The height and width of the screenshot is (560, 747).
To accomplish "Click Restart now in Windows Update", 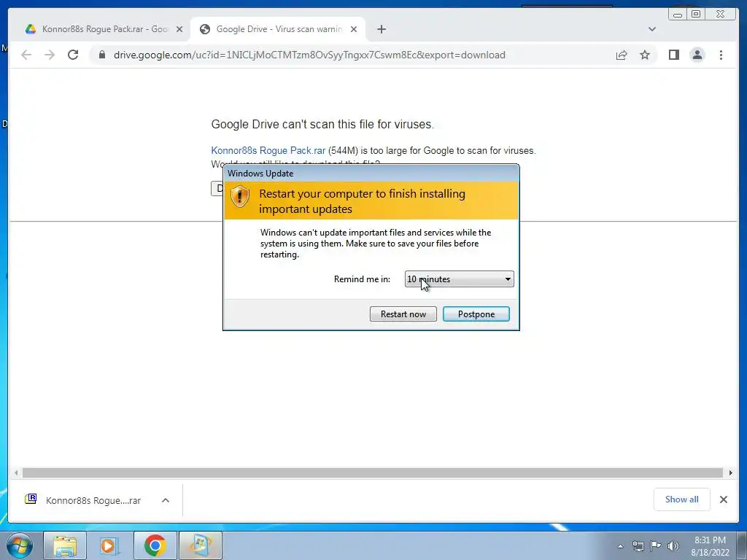I will [403, 314].
